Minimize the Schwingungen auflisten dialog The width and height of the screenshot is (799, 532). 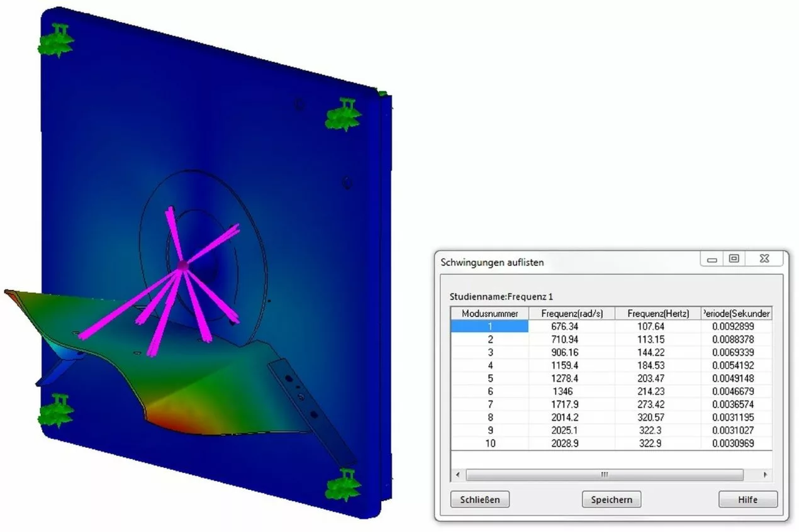(712, 259)
